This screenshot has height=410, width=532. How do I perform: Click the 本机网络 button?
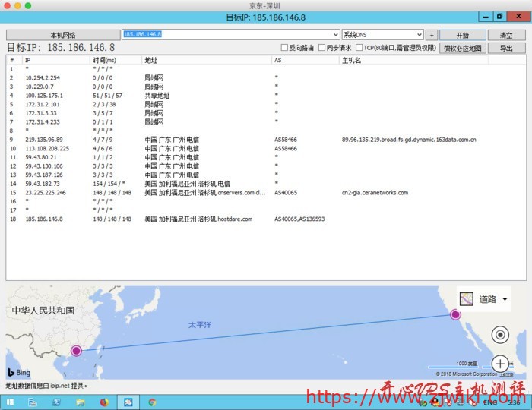click(x=63, y=35)
